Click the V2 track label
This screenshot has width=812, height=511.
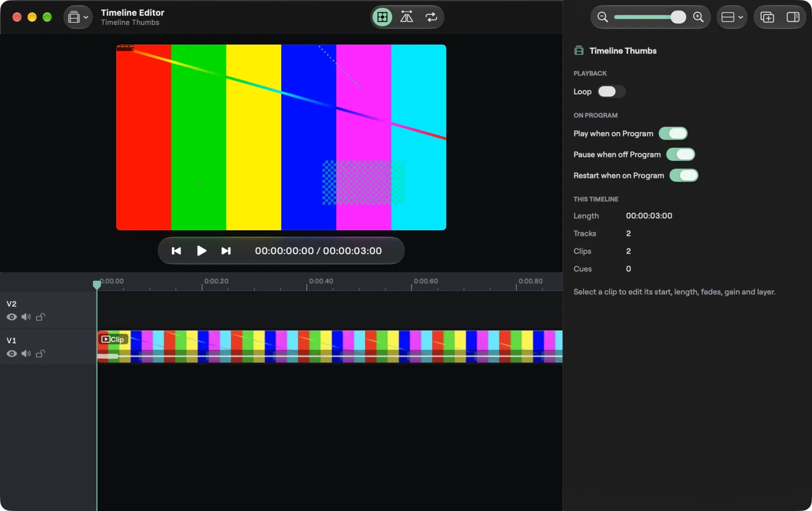11,304
